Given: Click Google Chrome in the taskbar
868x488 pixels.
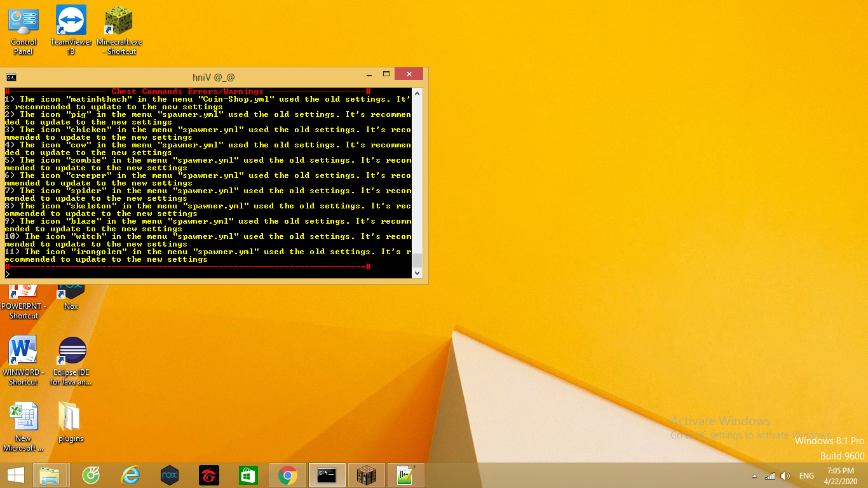Looking at the screenshot, I should click(288, 475).
